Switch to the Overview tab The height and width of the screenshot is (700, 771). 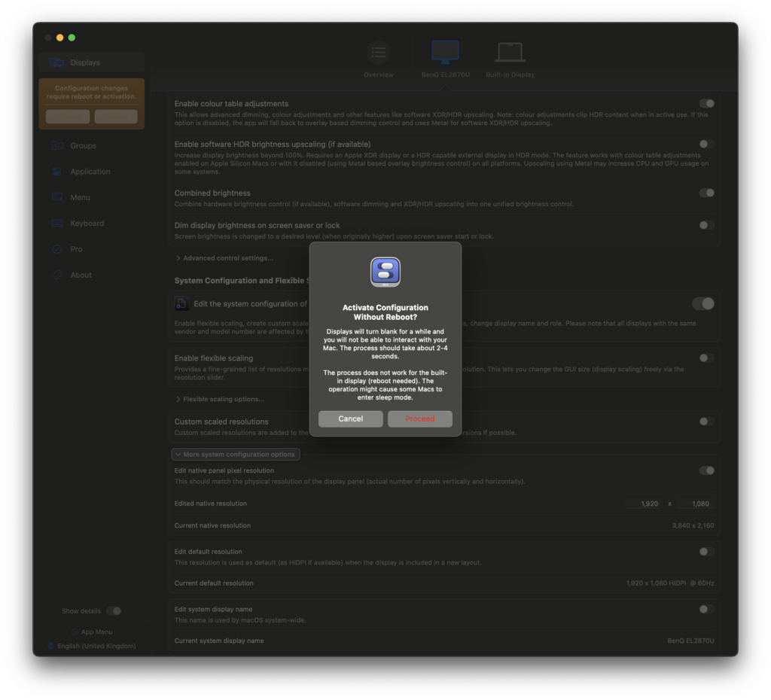coord(378,59)
